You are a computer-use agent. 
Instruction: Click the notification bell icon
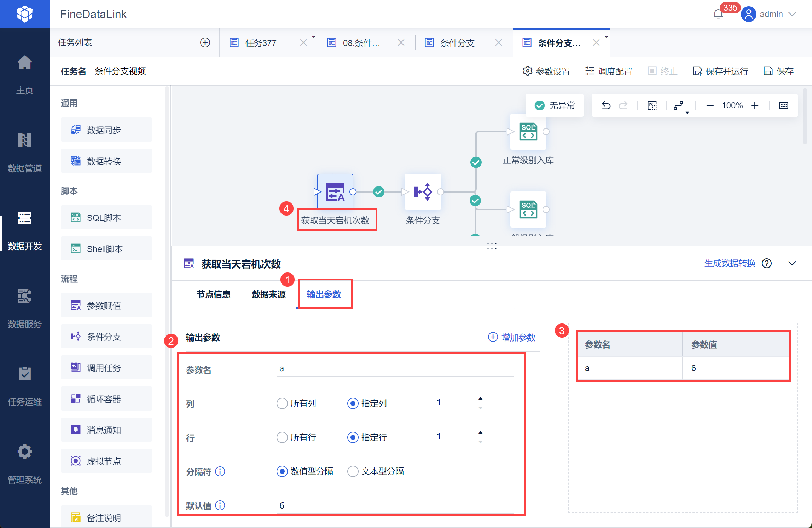[718, 14]
